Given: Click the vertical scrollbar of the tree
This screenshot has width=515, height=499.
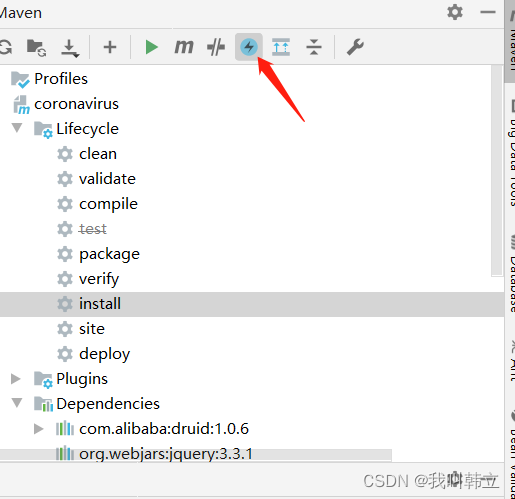Looking at the screenshot, I should coord(497,171).
